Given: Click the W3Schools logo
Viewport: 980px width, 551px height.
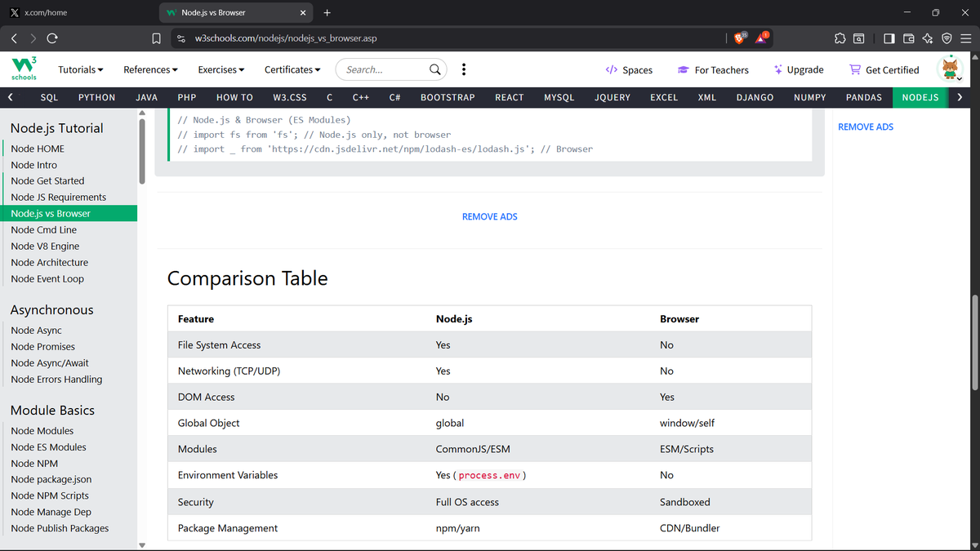Looking at the screenshot, I should [24, 69].
